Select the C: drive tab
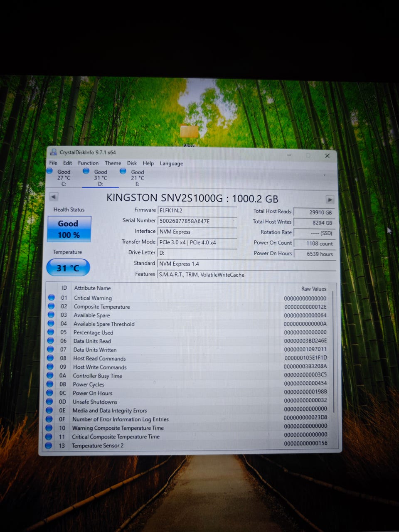Viewport: 399px width, 532px height. pos(63,177)
